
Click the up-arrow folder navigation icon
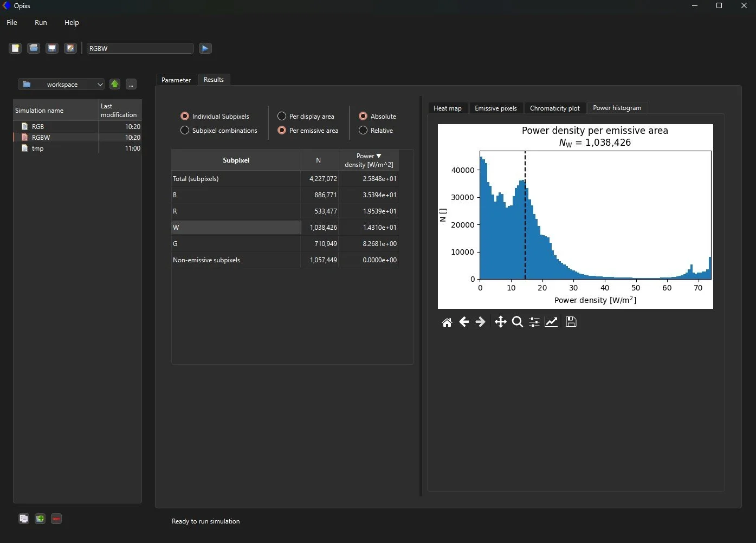[x=114, y=84]
